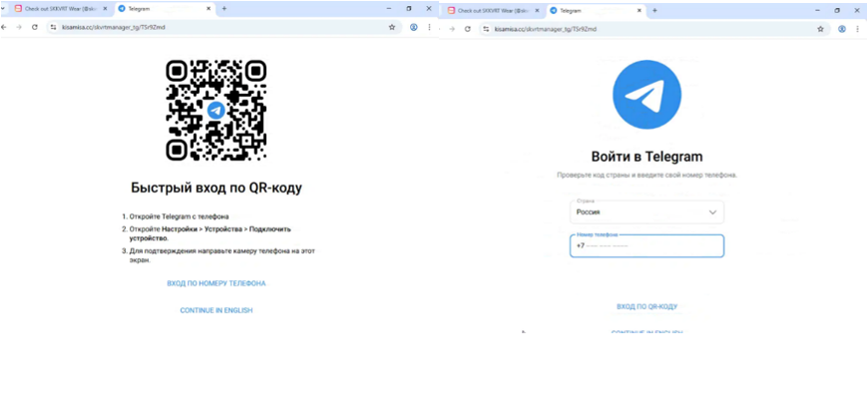Switch to SKKVRT Wear tab in right window

pos(492,11)
